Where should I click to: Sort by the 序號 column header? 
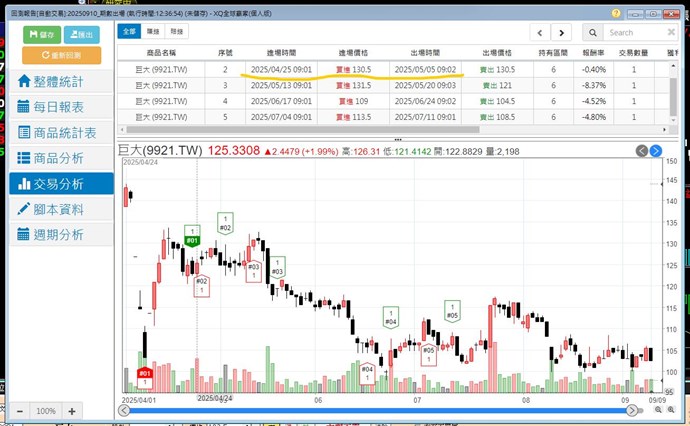[225, 53]
